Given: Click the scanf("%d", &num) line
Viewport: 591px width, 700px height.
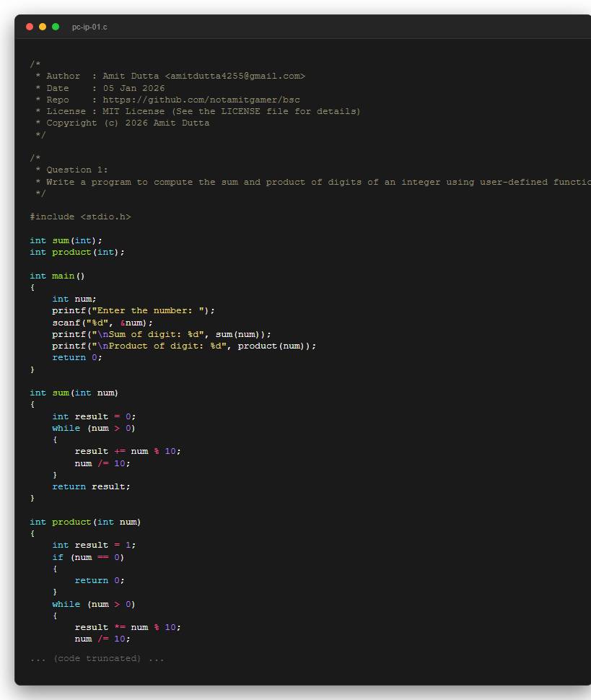Looking at the screenshot, I should click(102, 323).
